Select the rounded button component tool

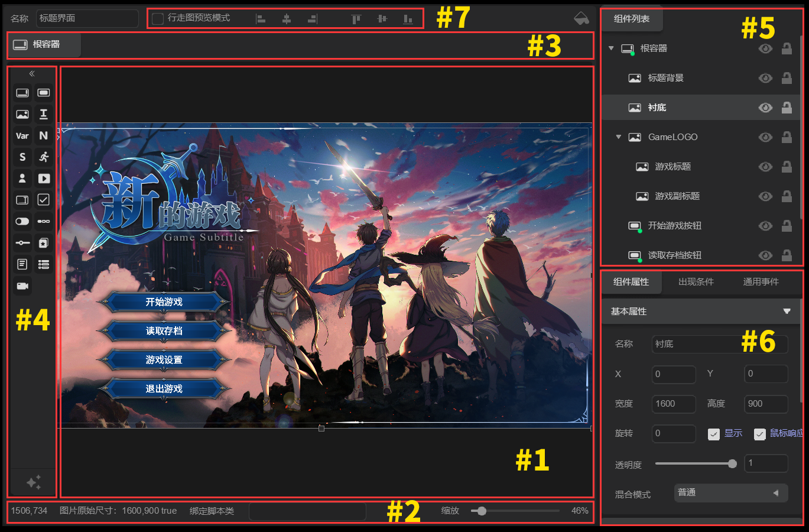pyautogui.click(x=44, y=93)
